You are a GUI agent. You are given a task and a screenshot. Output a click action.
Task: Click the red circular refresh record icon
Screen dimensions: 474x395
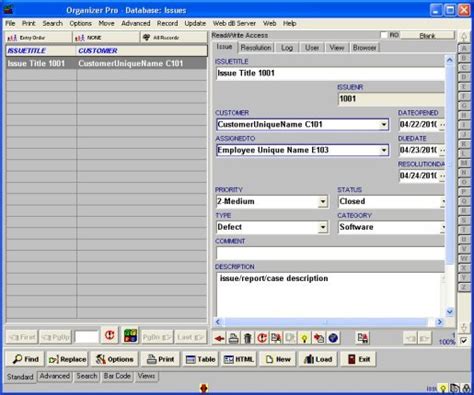tap(262, 338)
